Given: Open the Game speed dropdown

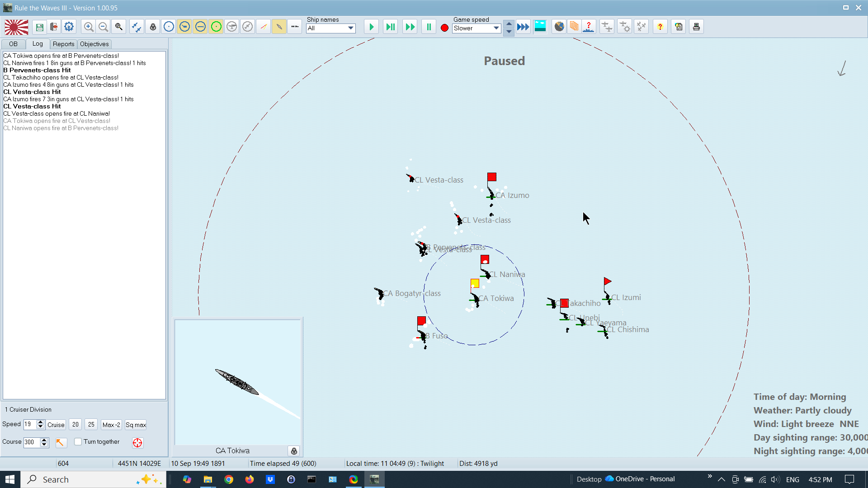Looking at the screenshot, I should pyautogui.click(x=476, y=28).
